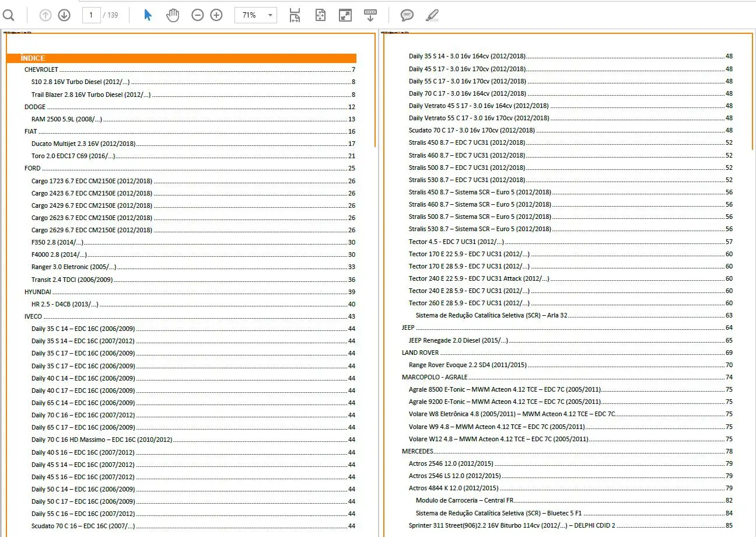Viewport: 756px width, 537px height.
Task: Open Daily Vetrato 45 S 17 entry
Action: (570, 106)
